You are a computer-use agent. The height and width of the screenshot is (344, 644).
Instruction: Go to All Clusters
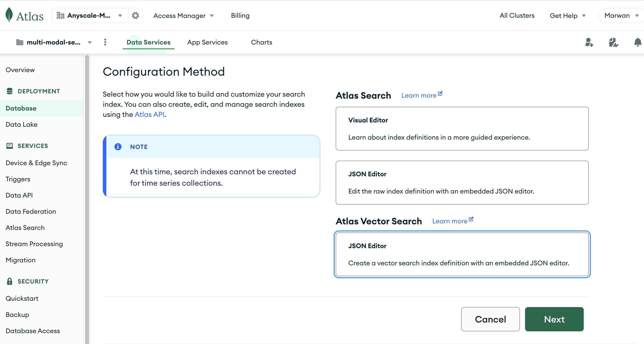tap(517, 15)
